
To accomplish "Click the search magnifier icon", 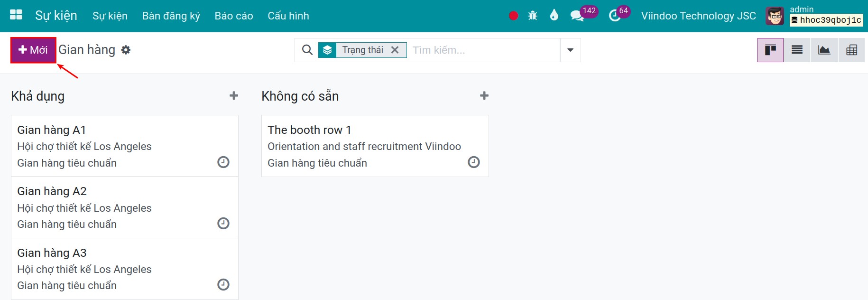I will coord(307,50).
